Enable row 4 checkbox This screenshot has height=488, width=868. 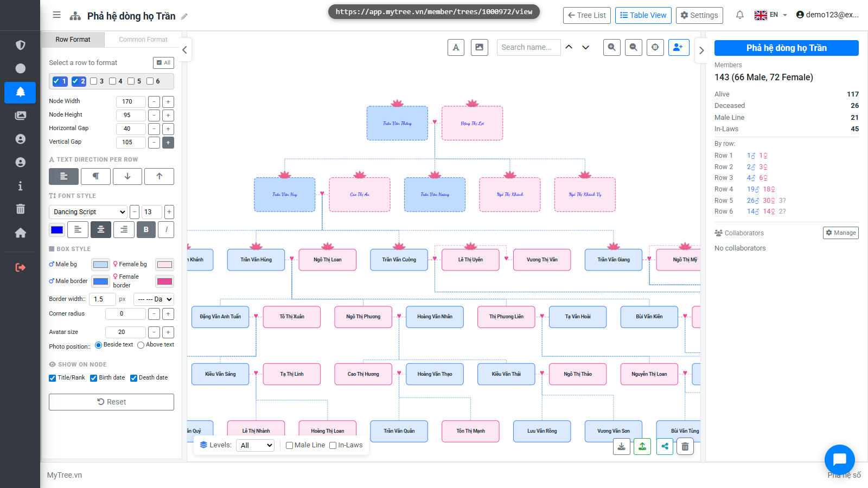click(112, 81)
